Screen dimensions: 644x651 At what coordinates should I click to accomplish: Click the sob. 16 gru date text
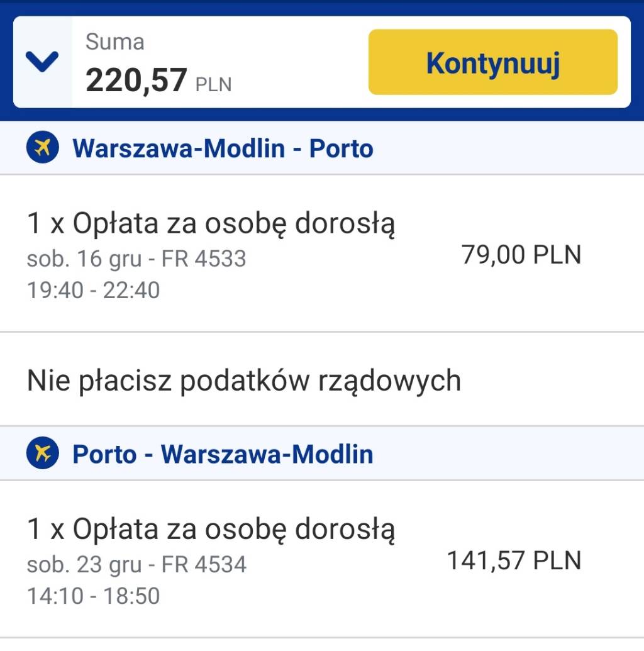coord(85,259)
